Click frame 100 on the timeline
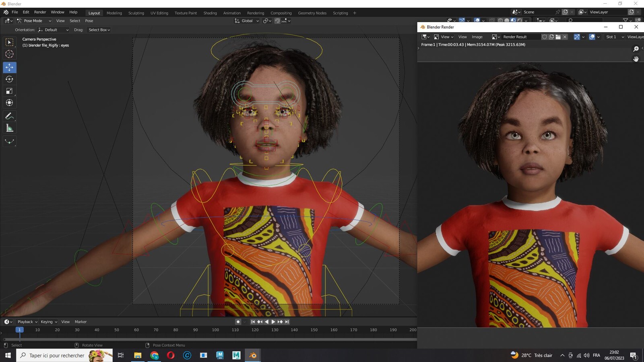Viewport: 644px width, 362px height. [x=215, y=330]
